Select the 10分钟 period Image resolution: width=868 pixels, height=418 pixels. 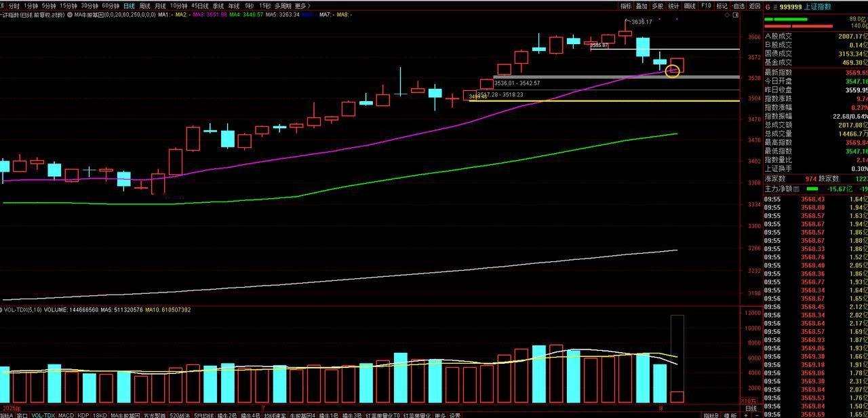pos(179,5)
